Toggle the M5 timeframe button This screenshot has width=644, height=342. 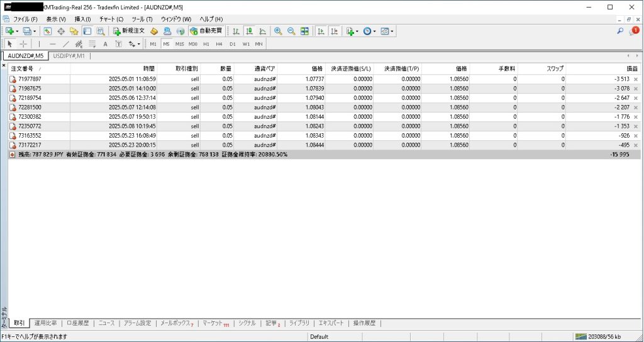click(167, 44)
